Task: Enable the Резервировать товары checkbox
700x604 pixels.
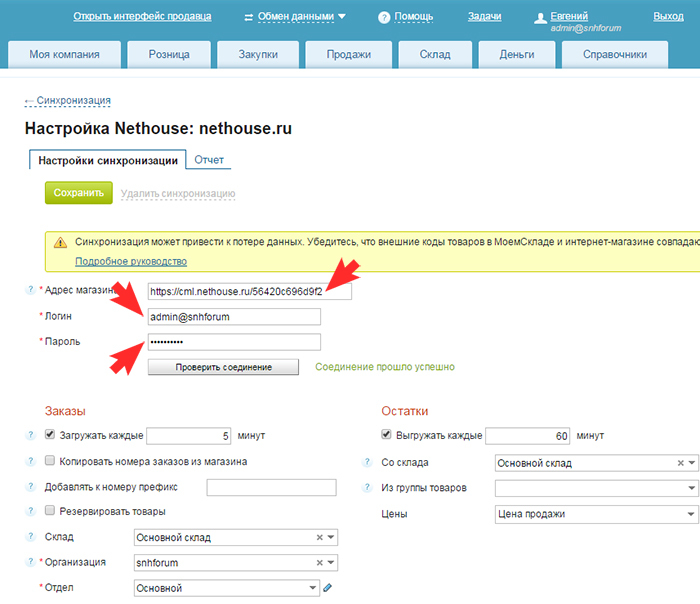Action: [x=50, y=510]
